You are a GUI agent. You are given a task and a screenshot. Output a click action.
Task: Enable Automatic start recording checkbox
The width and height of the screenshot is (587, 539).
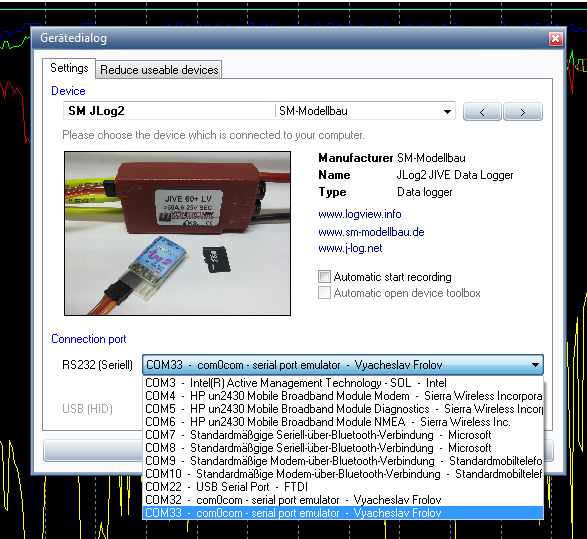pos(324,277)
